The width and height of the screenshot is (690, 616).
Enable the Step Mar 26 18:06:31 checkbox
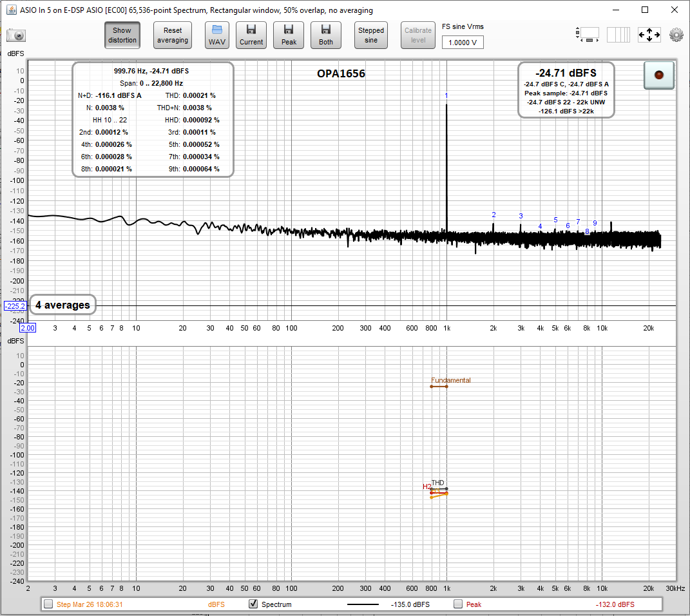click(x=48, y=604)
